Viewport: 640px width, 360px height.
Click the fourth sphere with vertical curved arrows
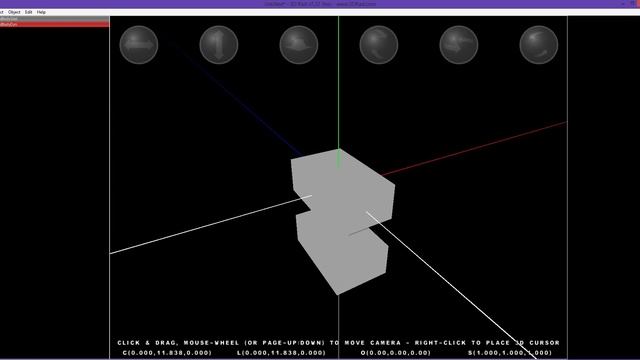(379, 45)
